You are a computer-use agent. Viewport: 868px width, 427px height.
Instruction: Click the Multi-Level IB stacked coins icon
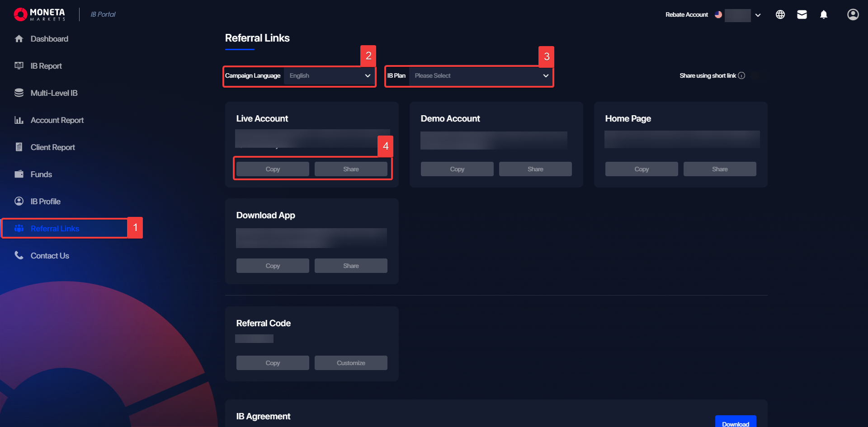[19, 93]
